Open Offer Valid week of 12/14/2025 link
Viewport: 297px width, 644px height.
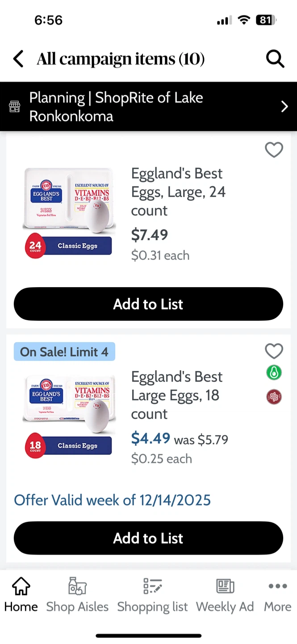coord(112,500)
